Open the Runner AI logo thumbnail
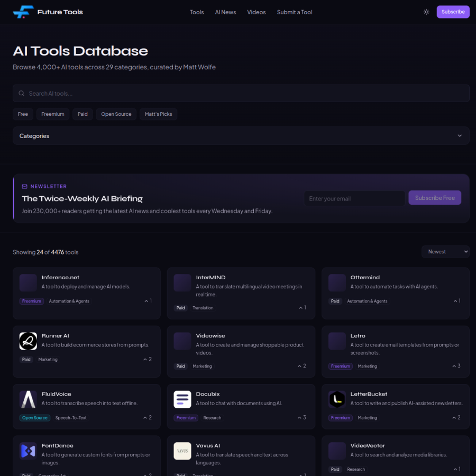The width and height of the screenshot is (476, 476). [x=28, y=341]
